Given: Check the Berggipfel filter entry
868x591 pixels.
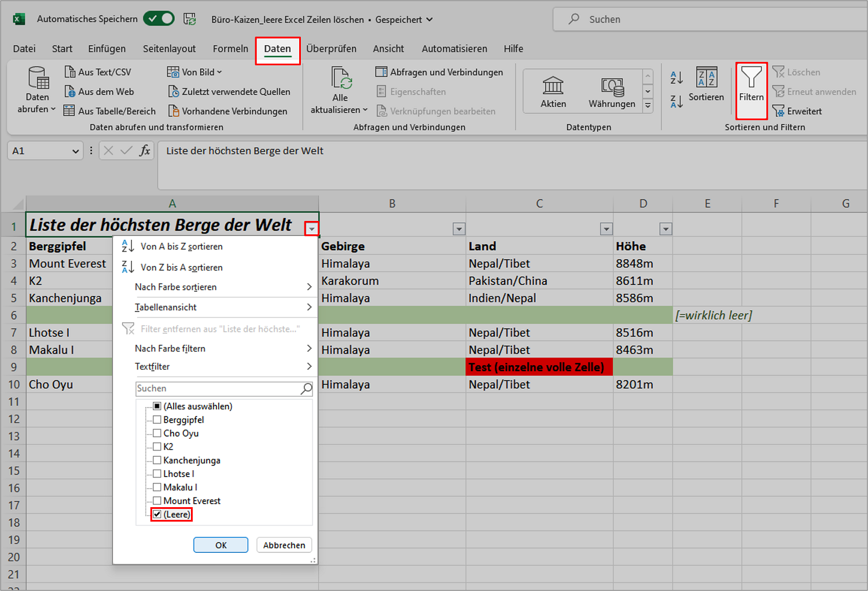Looking at the screenshot, I should coord(157,419).
